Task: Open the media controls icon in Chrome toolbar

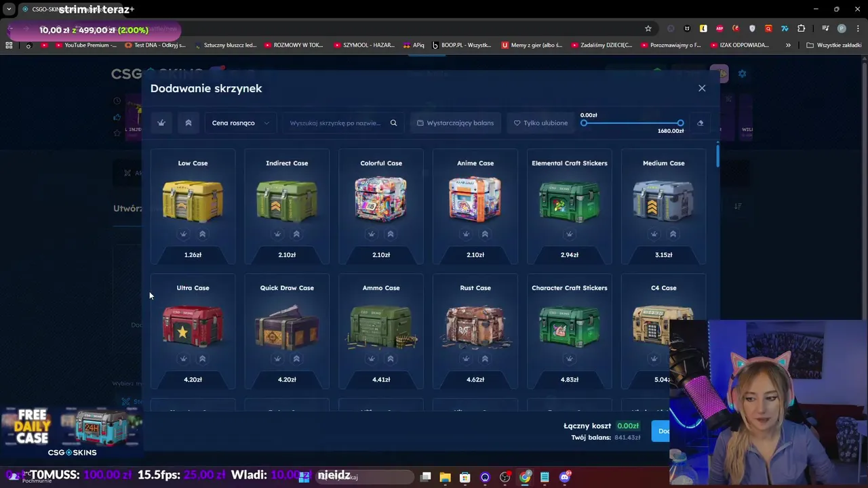Action: point(825,28)
